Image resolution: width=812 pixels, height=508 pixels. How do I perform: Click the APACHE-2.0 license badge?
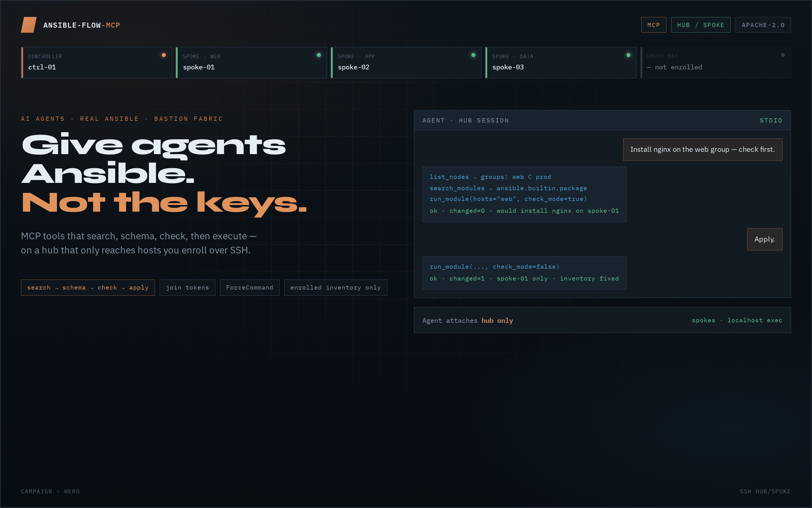763,25
